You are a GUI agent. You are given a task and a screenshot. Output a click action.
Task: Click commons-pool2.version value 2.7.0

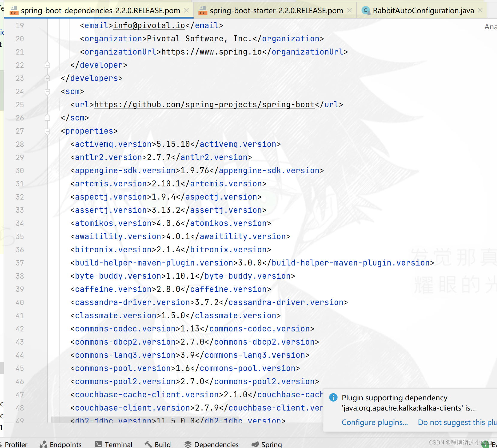tap(192, 381)
